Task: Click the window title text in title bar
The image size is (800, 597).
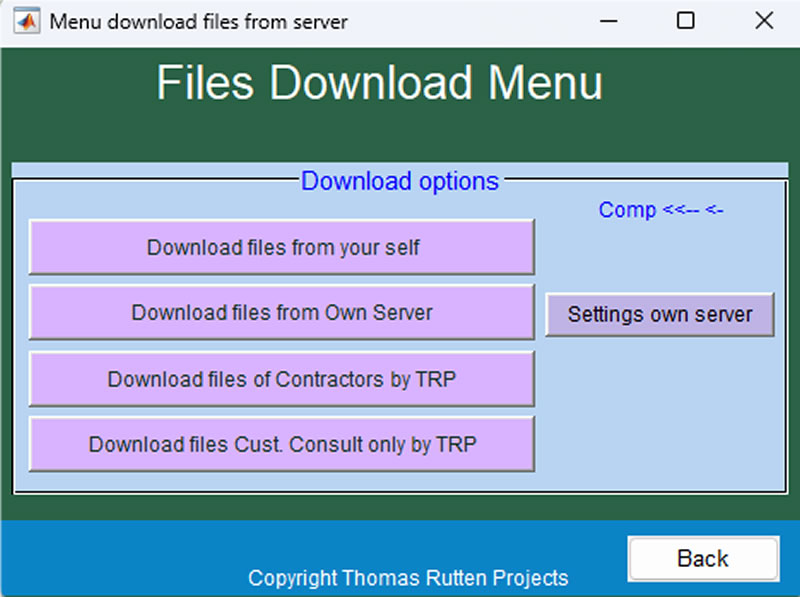Action: [x=198, y=21]
